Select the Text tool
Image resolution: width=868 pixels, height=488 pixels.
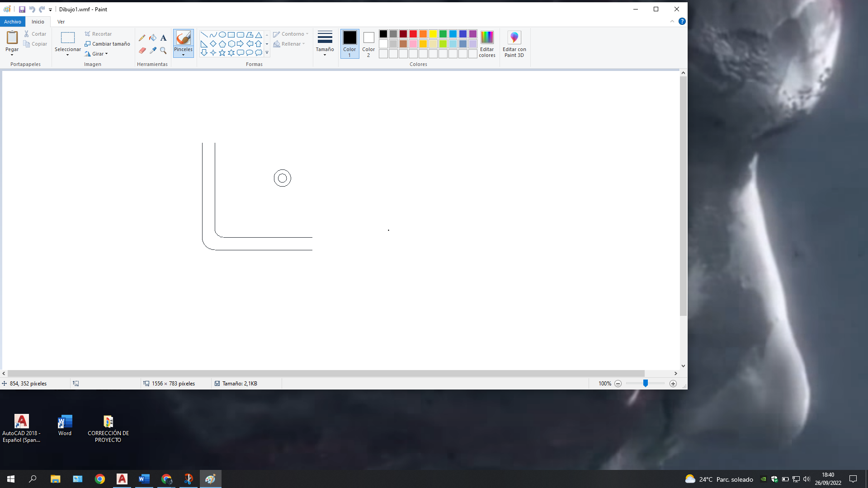[163, 38]
